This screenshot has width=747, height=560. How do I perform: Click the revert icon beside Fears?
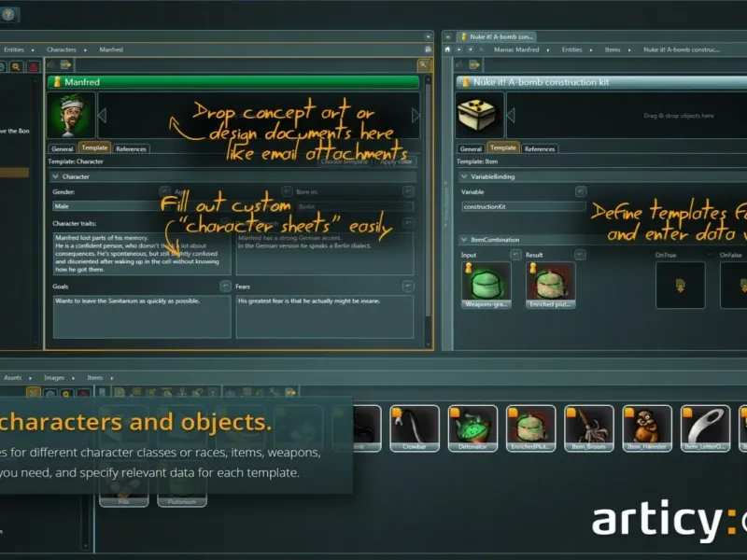tap(408, 286)
